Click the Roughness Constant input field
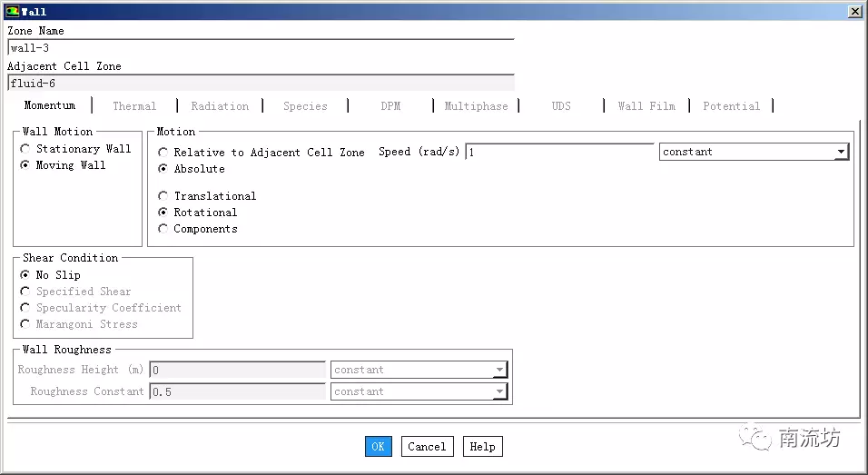868x475 pixels. (238, 391)
